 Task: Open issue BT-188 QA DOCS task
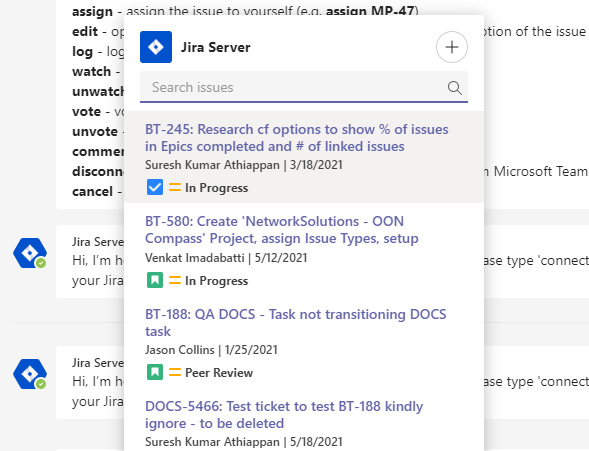click(296, 323)
